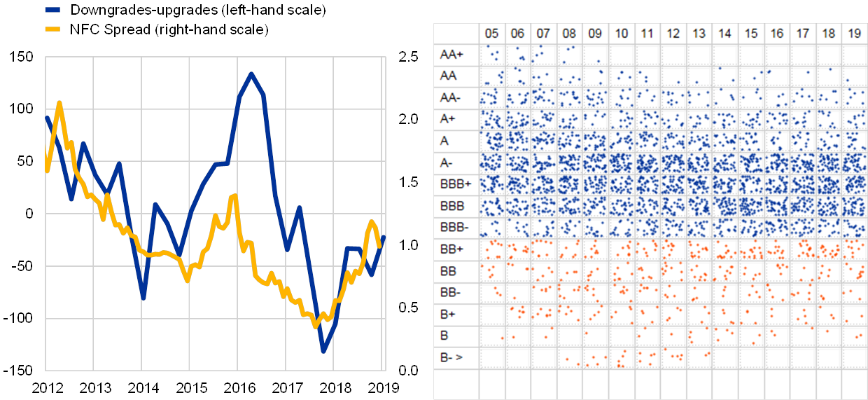
Task: Select column header 14 in rating grid
Action: coord(724,34)
